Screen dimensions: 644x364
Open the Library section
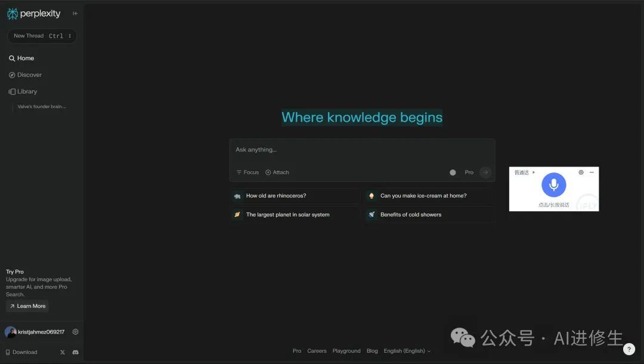(x=23, y=92)
